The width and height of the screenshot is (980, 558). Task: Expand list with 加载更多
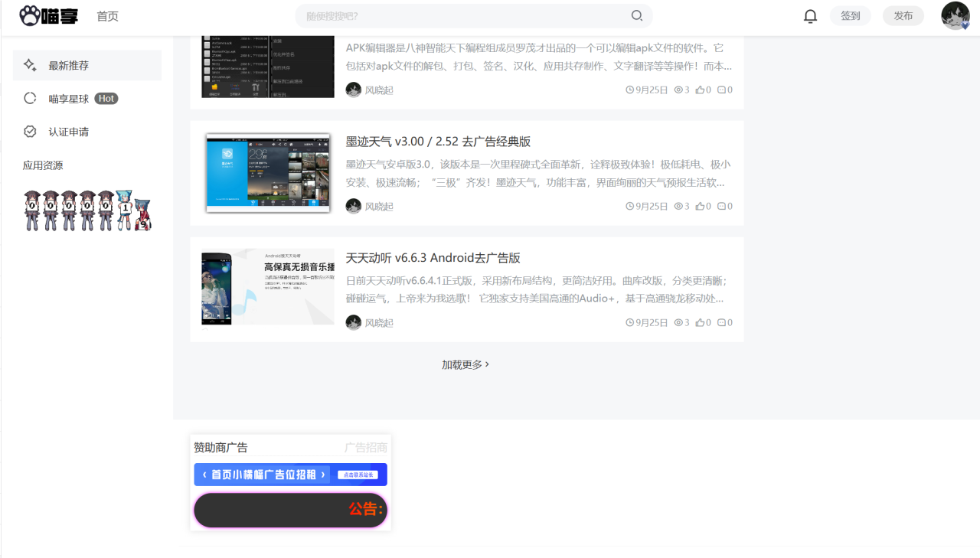point(465,364)
